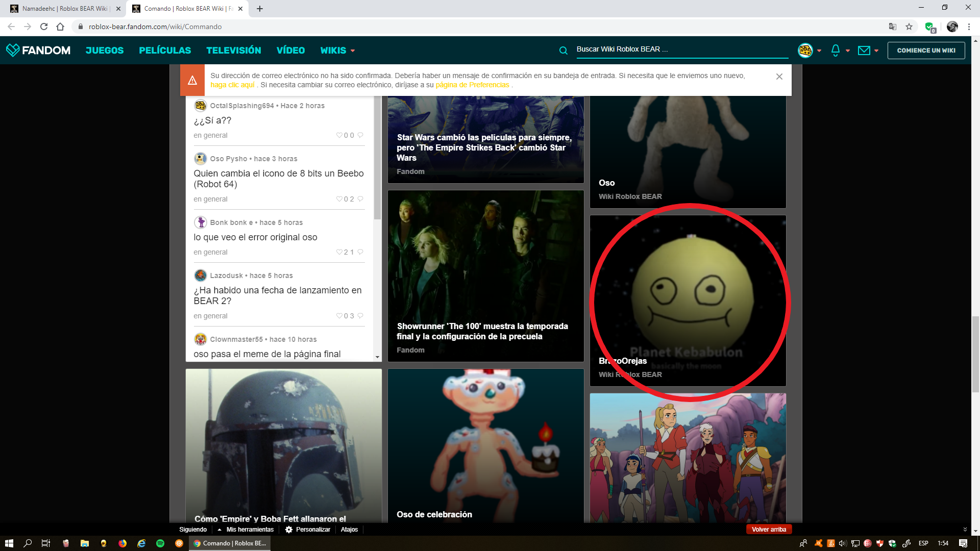Image resolution: width=980 pixels, height=551 pixels.
Task: Switch to the Namadeehc browser tab
Action: (64, 9)
